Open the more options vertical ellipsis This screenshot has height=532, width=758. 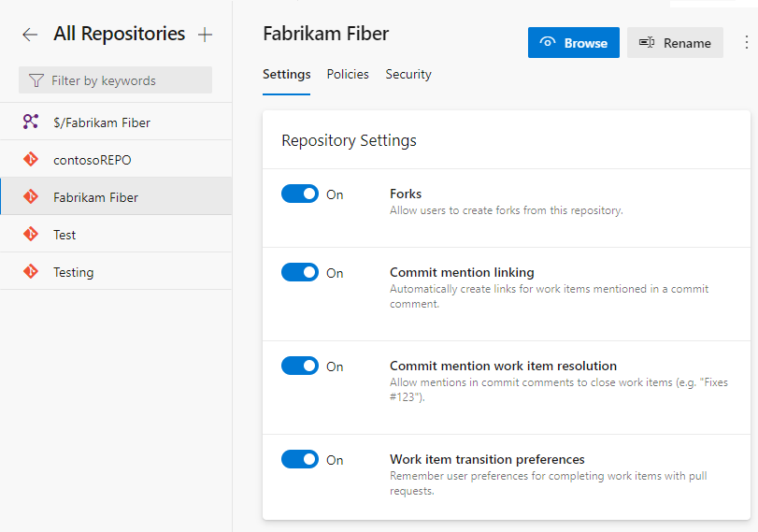point(747,43)
